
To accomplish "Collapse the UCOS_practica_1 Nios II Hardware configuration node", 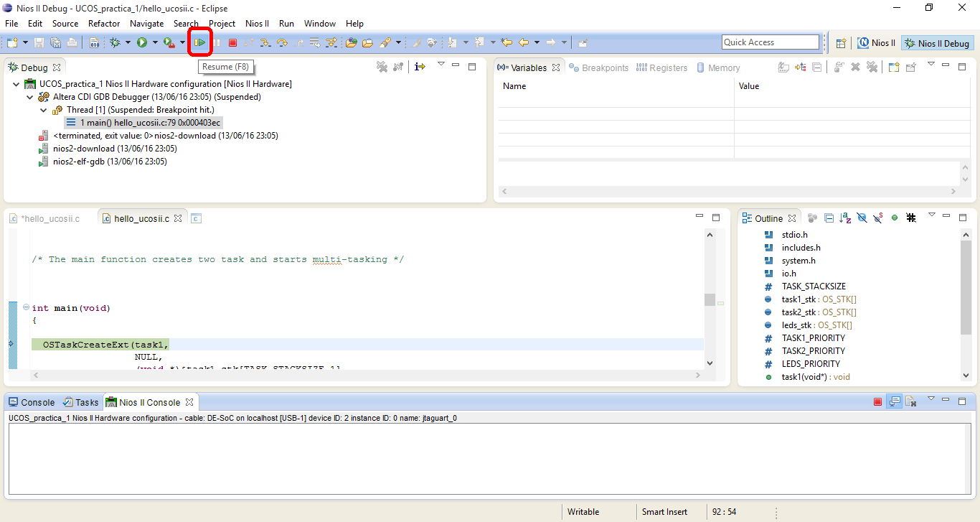I will pyautogui.click(x=17, y=84).
